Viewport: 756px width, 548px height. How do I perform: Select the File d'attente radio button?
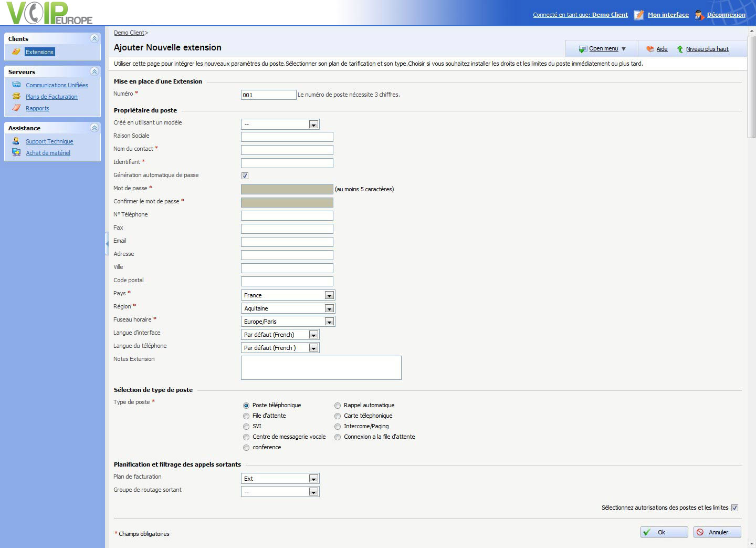246,416
